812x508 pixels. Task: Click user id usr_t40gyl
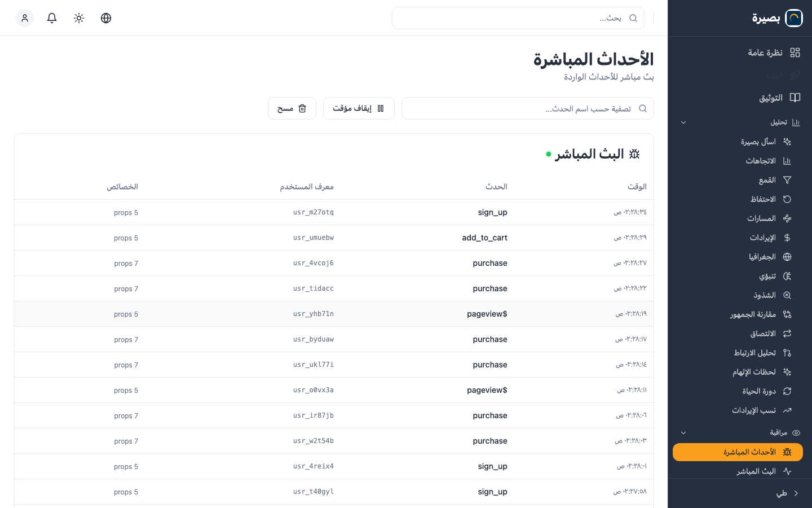(314, 492)
